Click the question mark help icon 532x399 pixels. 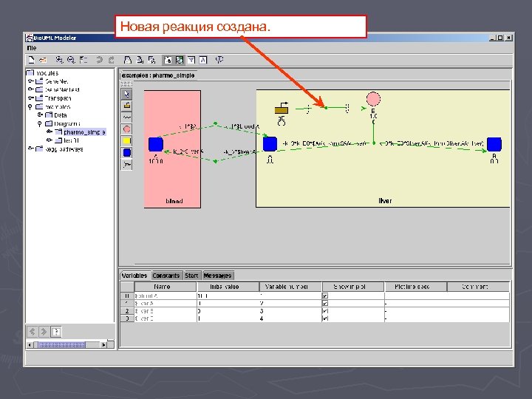click(x=56, y=332)
